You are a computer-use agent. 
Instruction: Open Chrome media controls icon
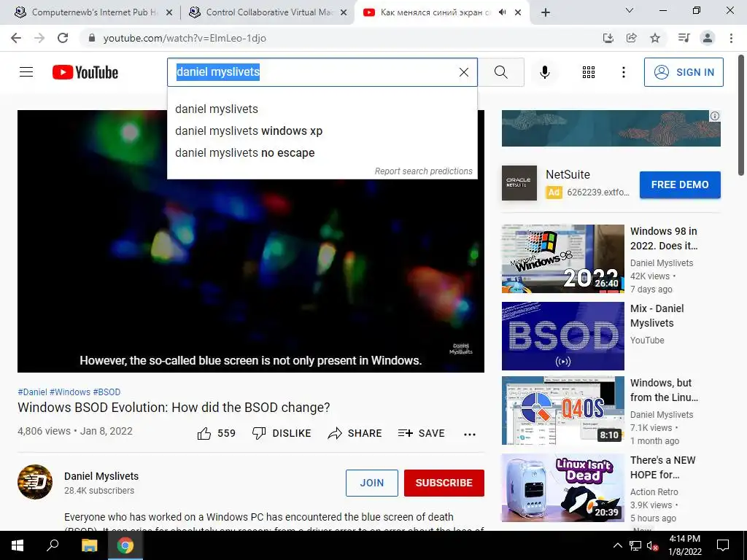(684, 38)
